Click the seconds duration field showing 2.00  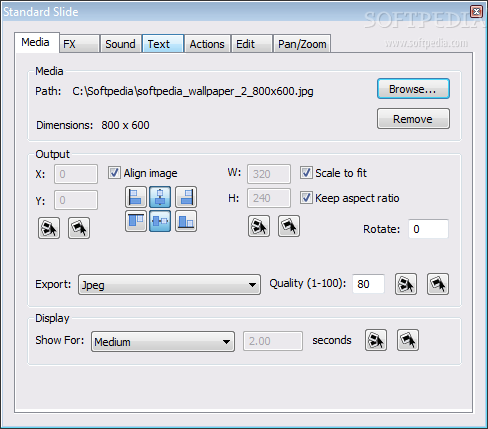[x=273, y=341]
